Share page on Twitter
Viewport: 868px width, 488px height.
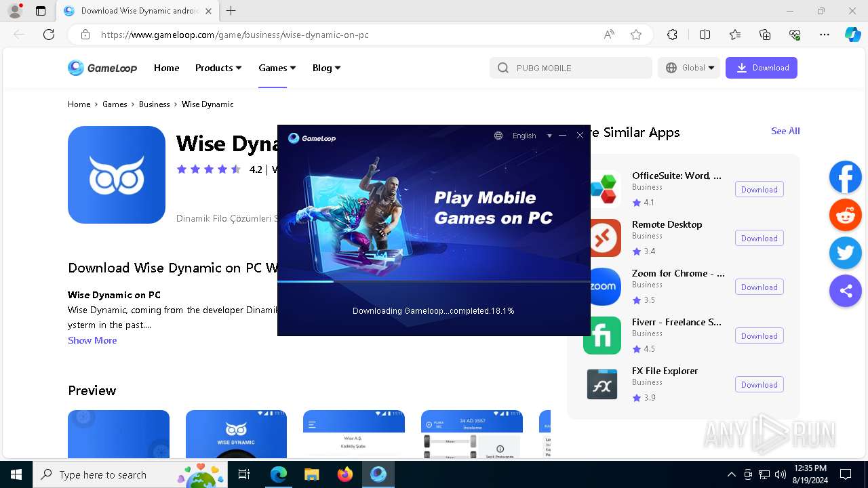click(x=846, y=253)
